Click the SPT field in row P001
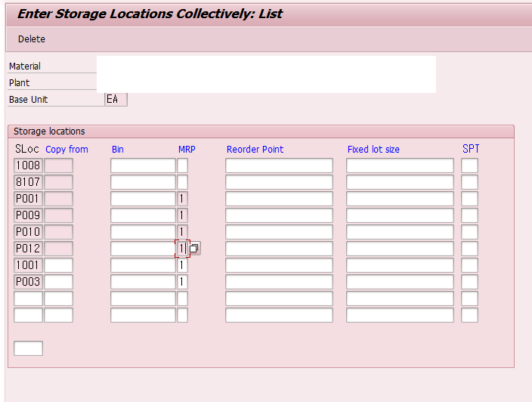532x402 pixels. (469, 199)
